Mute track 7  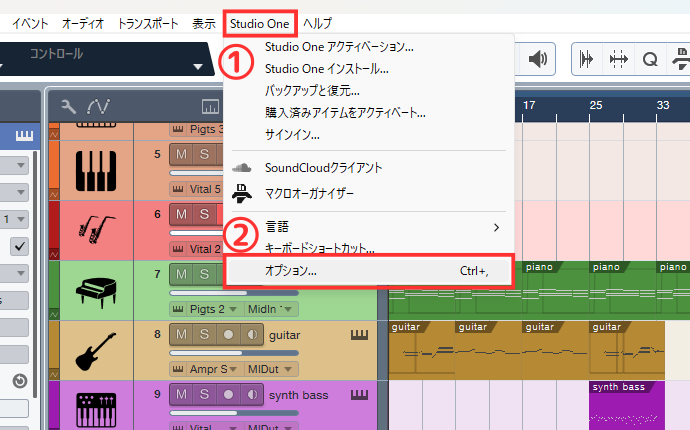(181, 274)
